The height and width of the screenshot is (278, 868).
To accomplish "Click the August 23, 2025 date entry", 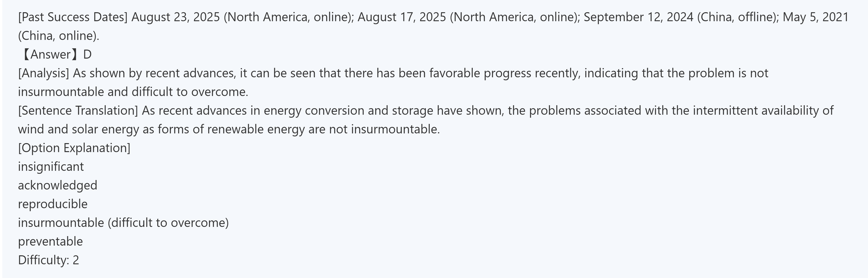I will pos(176,17).
